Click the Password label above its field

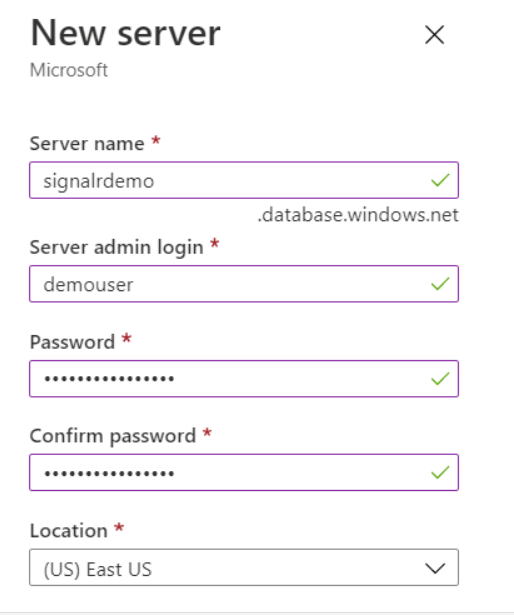72,342
